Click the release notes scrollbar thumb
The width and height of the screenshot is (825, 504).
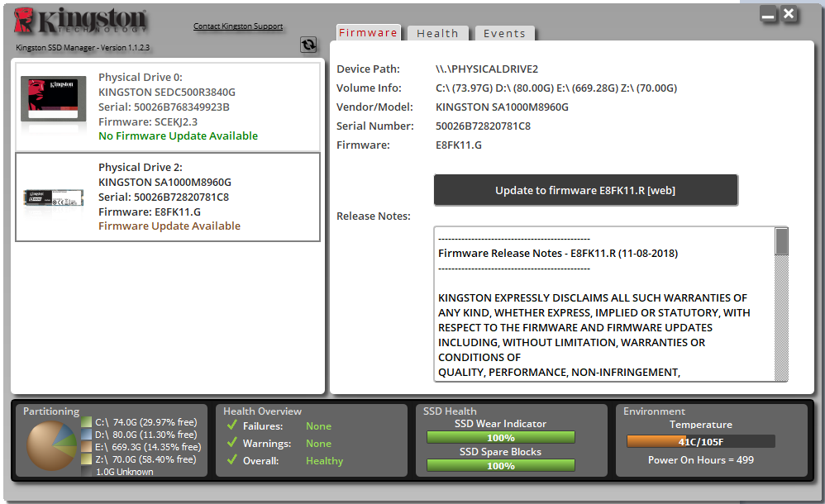(781, 241)
